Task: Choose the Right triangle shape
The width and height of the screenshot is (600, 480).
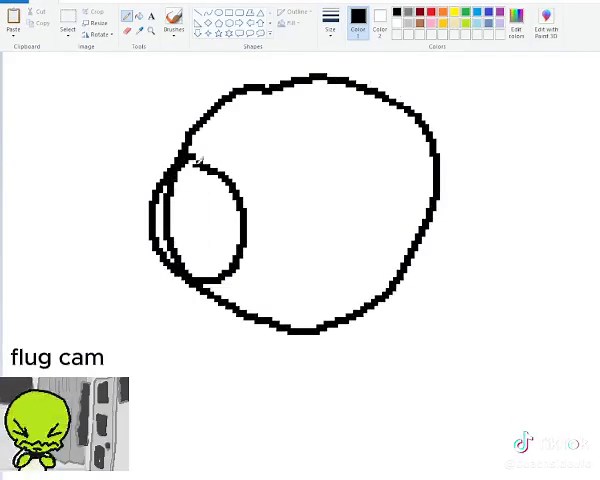Action: (198, 23)
